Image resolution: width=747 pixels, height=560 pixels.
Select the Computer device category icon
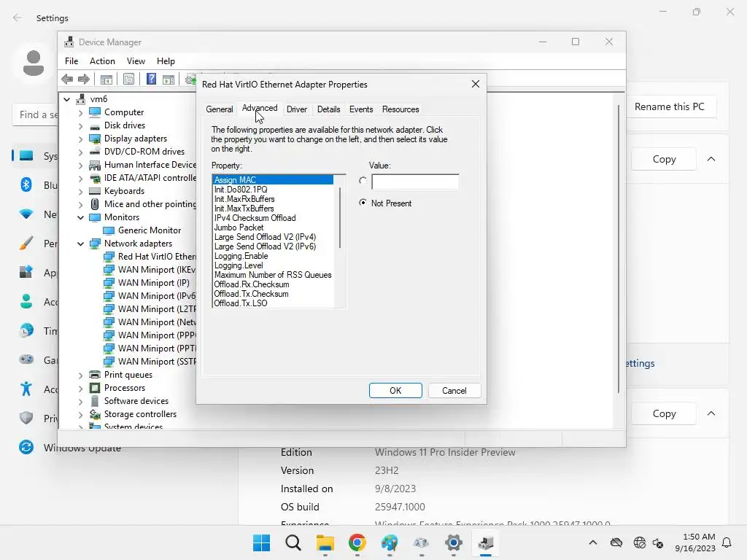95,112
